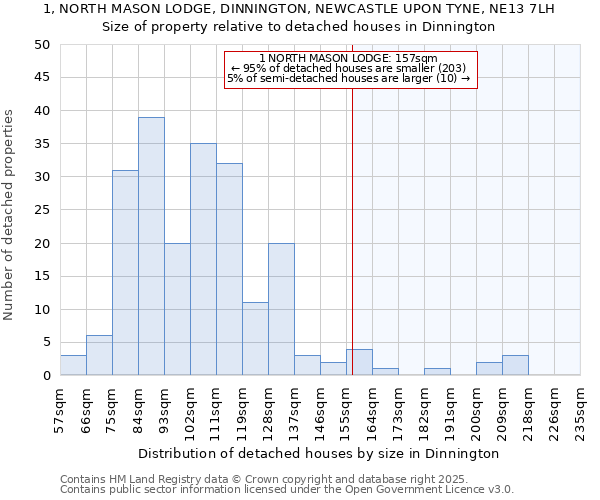Click the bar between 102sqm and 111sqm
This screenshot has width=600, height=500.
(204, 259)
